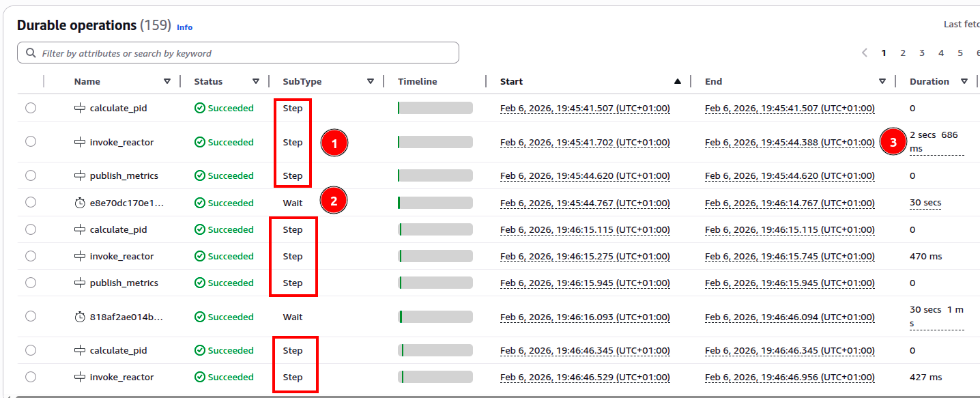Select the radio button for the 19:46:15.275 invoke_reactor

coord(31,256)
